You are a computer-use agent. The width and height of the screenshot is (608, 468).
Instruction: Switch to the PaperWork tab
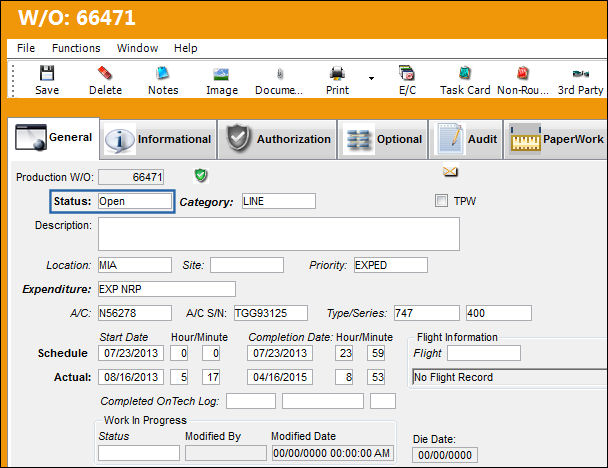[x=556, y=139]
